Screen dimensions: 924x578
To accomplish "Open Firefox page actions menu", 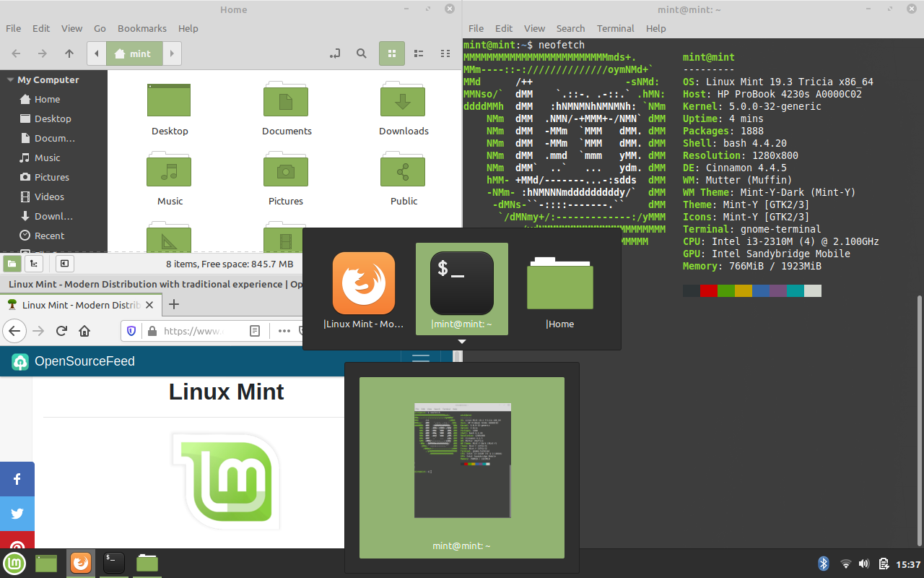I will pos(284,331).
